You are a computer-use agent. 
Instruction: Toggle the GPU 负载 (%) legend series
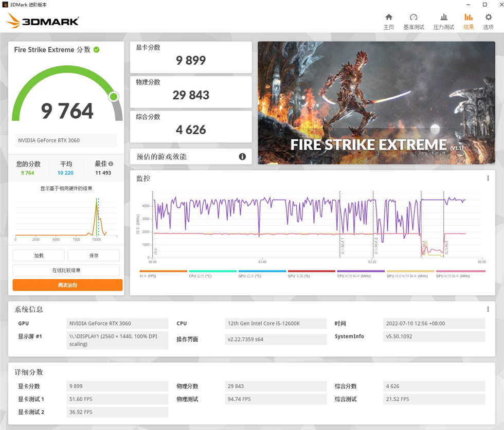(312, 274)
